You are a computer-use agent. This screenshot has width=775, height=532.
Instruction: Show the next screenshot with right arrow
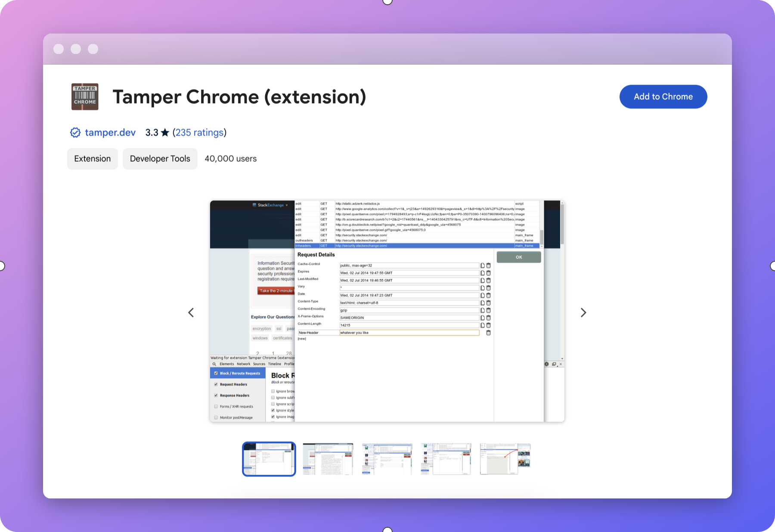point(584,312)
